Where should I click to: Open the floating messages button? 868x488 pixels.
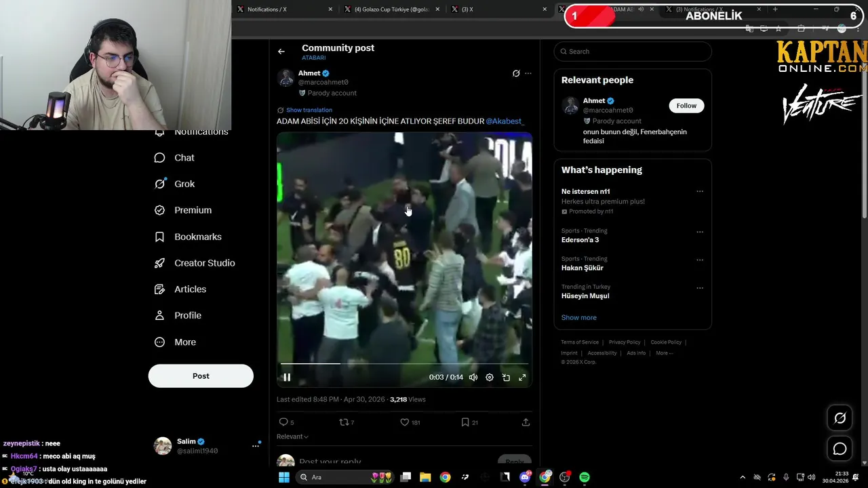click(840, 449)
